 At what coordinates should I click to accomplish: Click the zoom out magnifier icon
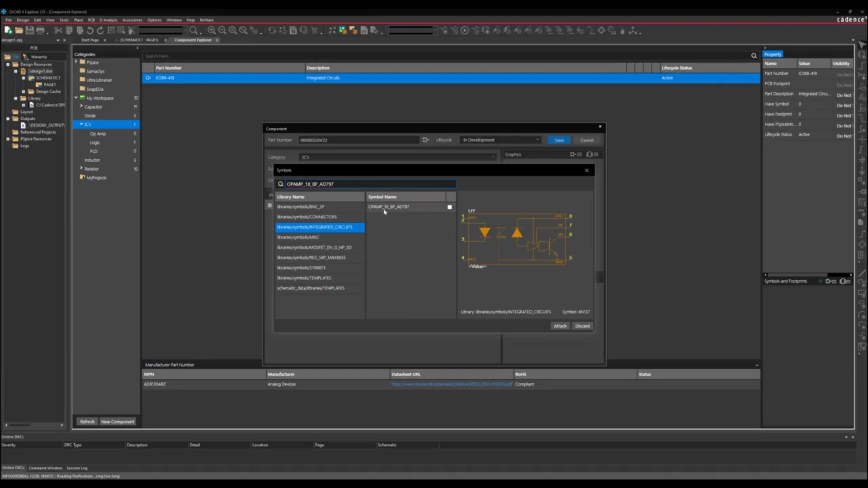pyautogui.click(x=222, y=30)
